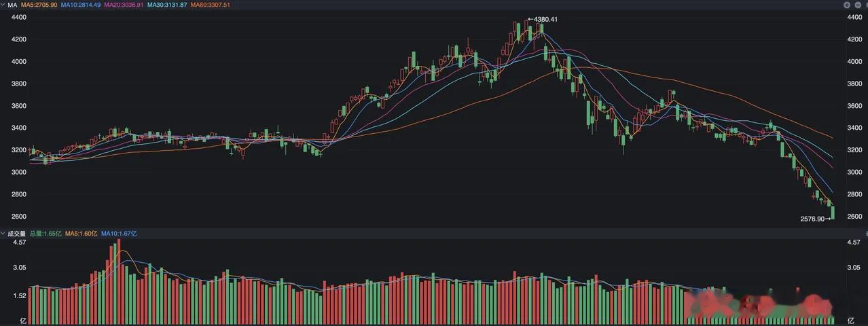The height and width of the screenshot is (326, 868).
Task: Click the MA5:2705.90 value
Action: click(39, 5)
